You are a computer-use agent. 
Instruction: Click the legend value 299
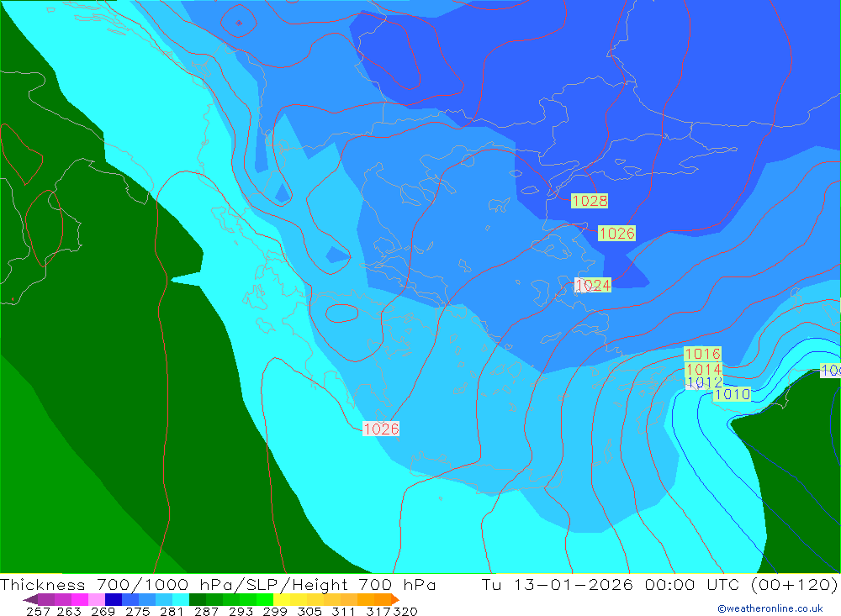(274, 611)
